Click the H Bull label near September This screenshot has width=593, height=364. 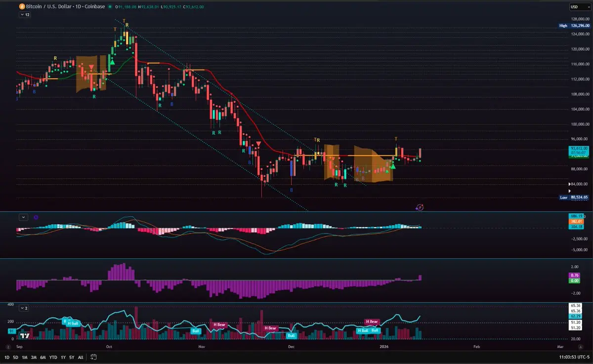pyautogui.click(x=73, y=324)
